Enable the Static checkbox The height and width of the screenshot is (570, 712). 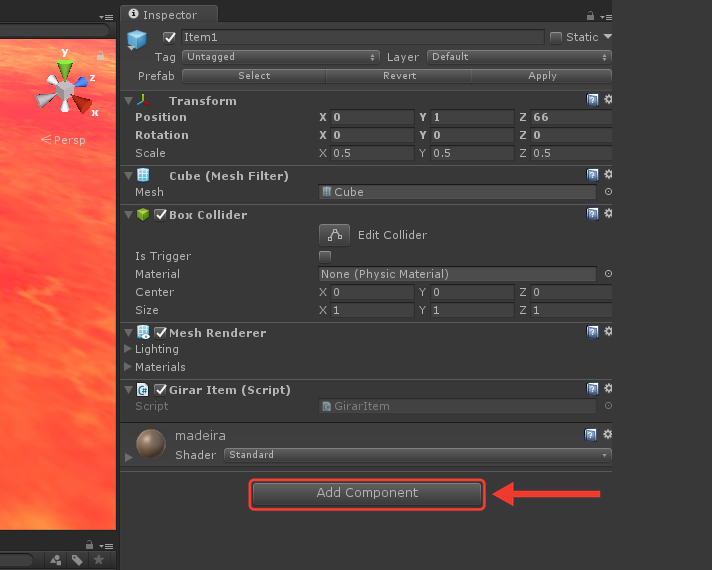click(556, 37)
